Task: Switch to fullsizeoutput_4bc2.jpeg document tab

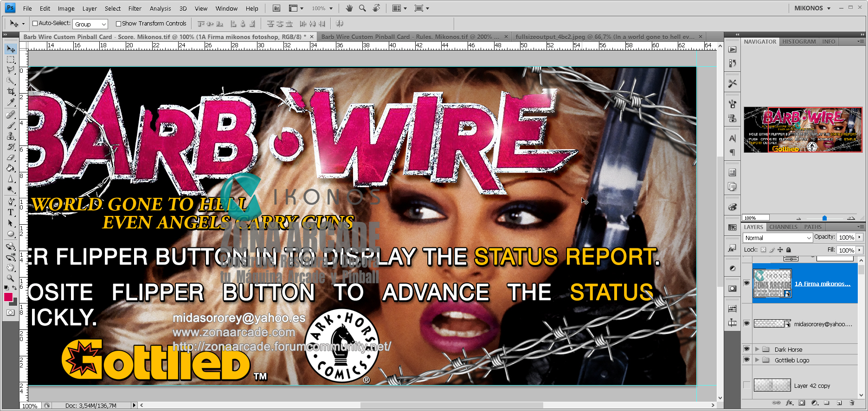Action: click(x=605, y=37)
